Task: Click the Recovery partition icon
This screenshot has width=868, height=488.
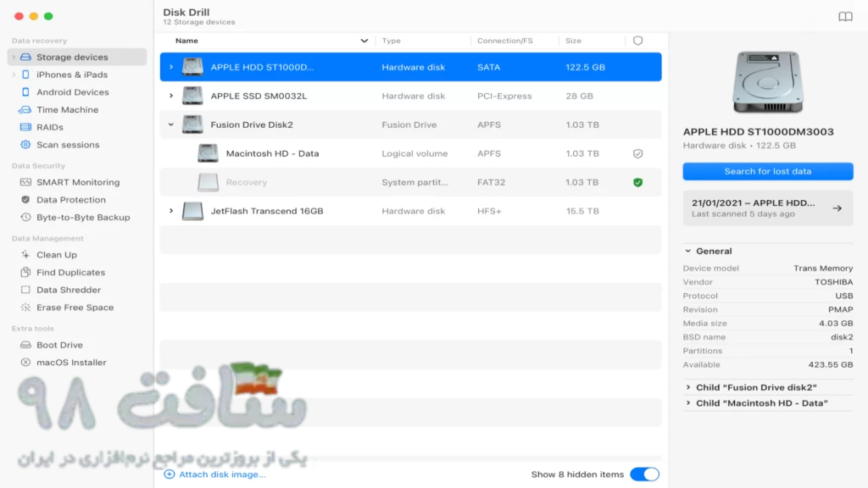Action: tap(209, 182)
